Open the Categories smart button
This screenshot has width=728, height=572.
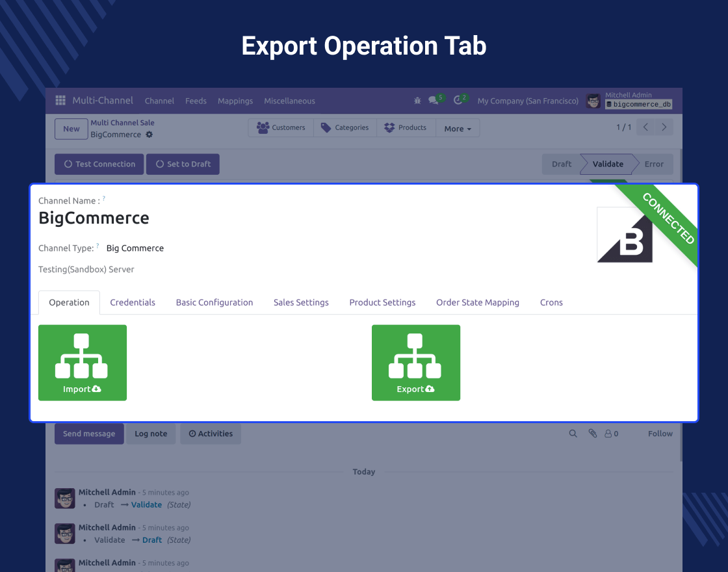coord(345,127)
